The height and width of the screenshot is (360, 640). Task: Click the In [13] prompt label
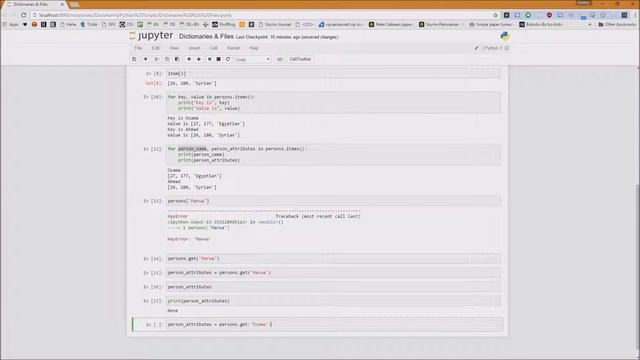click(153, 201)
